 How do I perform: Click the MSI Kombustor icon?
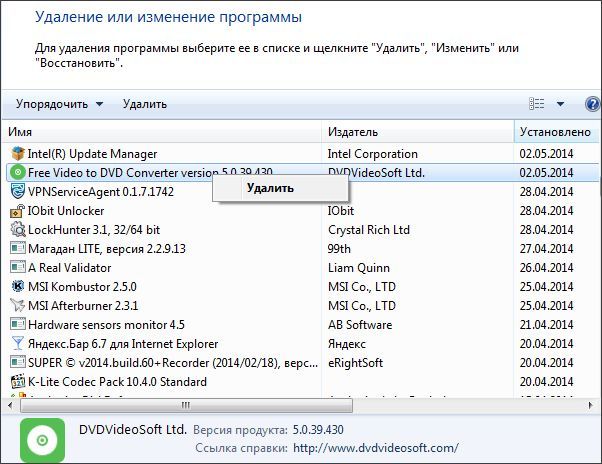click(x=18, y=286)
